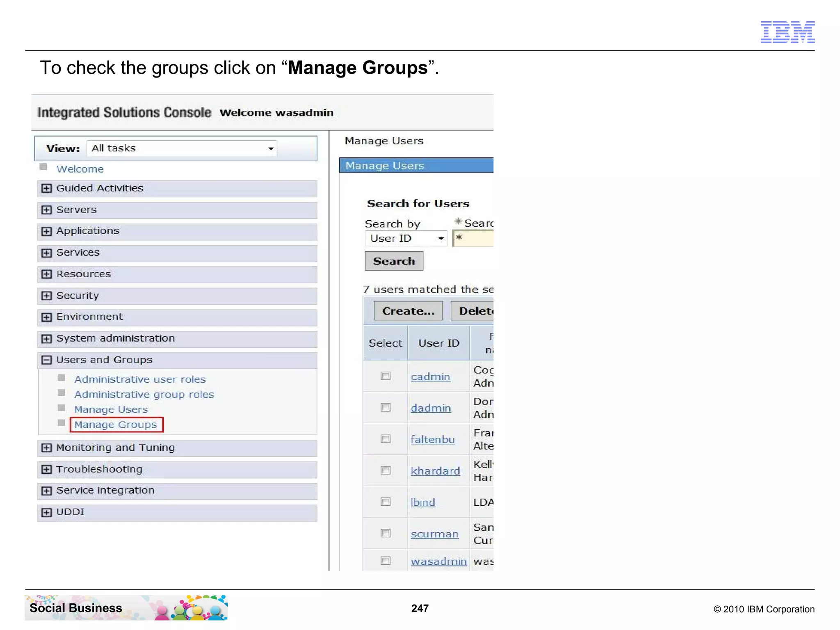Tick the checkbox for lbind

pyautogui.click(x=386, y=502)
